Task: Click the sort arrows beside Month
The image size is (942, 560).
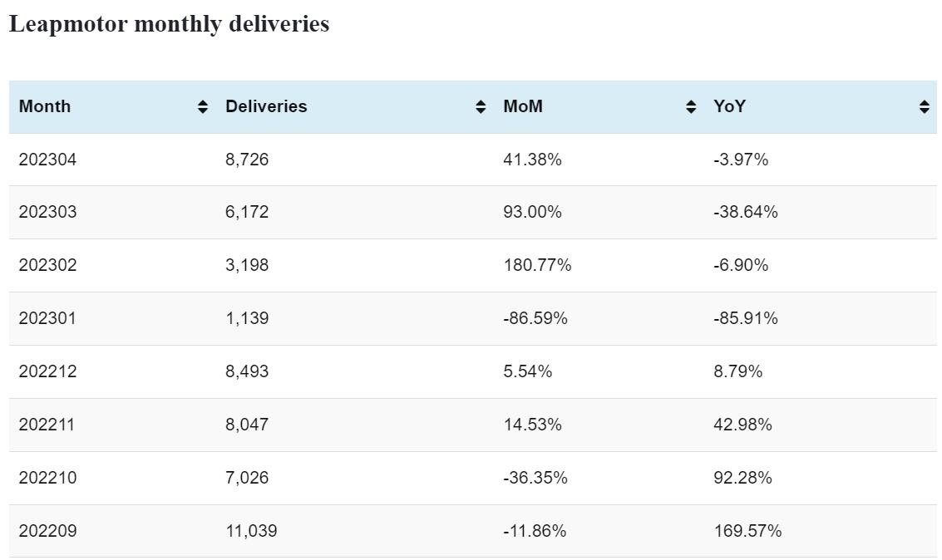Action: [203, 106]
